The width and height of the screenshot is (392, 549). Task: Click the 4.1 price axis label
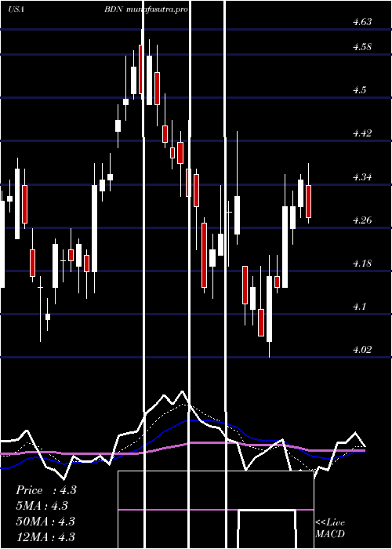point(359,307)
